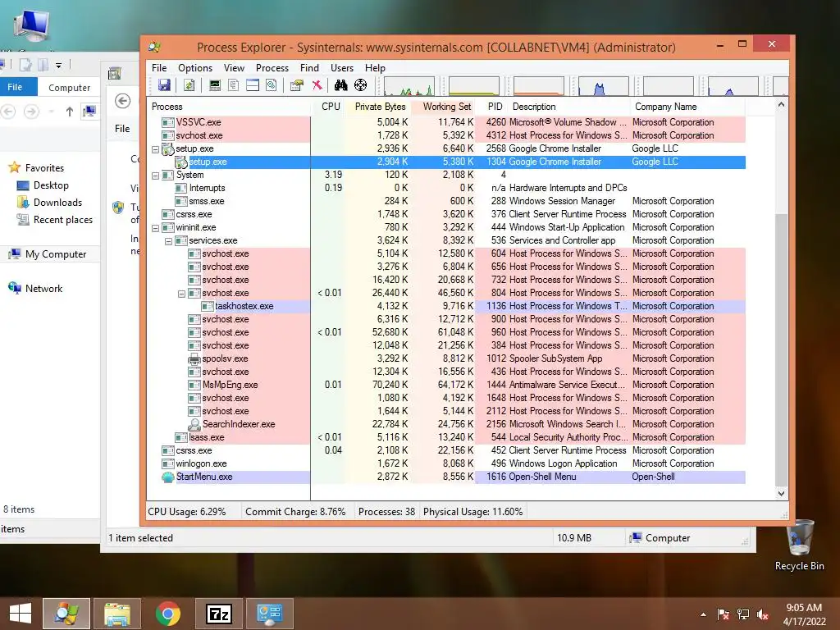Click the process list scroll up arrow

point(781,105)
